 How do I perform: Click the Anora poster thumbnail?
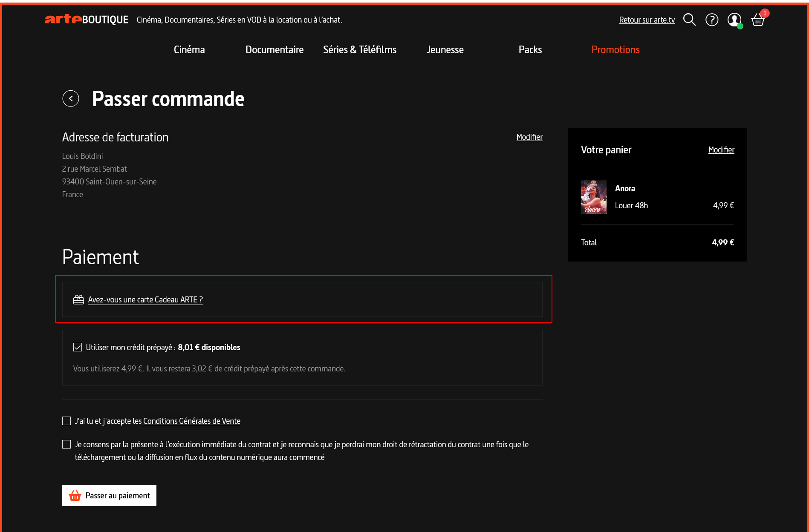point(594,197)
